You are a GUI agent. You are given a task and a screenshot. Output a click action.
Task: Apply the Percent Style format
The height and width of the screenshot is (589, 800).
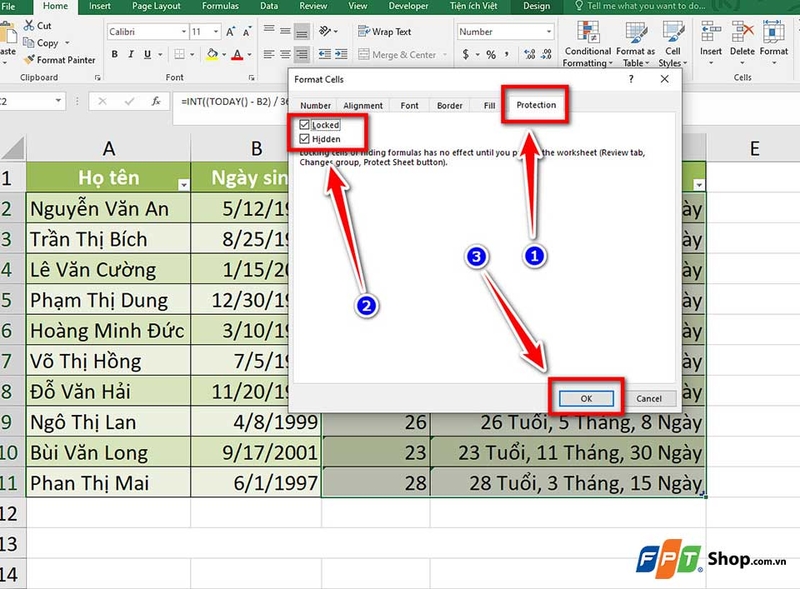(x=492, y=54)
